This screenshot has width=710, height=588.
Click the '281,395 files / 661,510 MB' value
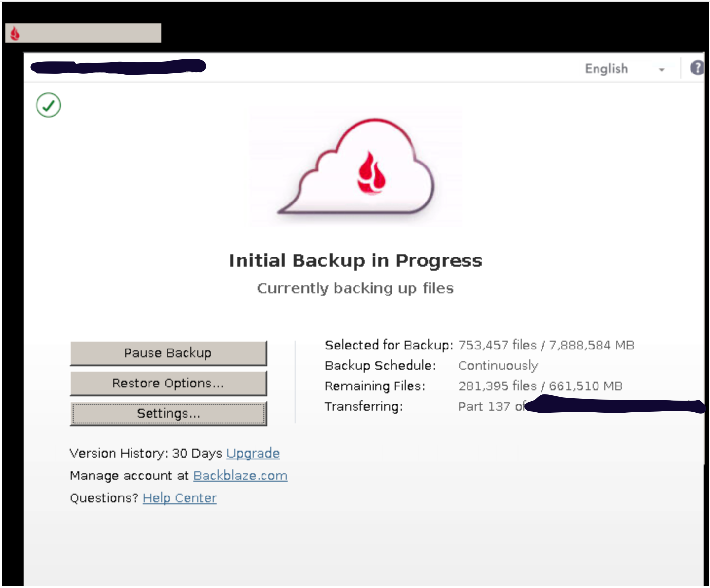coord(541,386)
